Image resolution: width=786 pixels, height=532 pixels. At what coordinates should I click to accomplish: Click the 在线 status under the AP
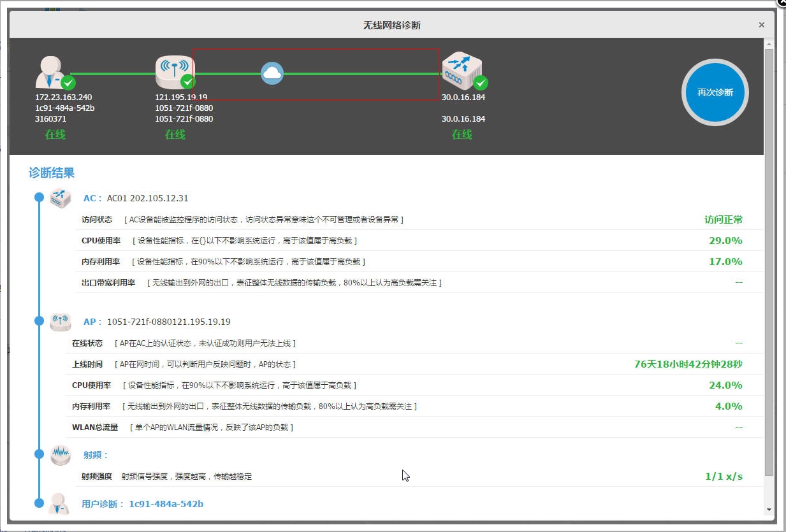coord(173,134)
